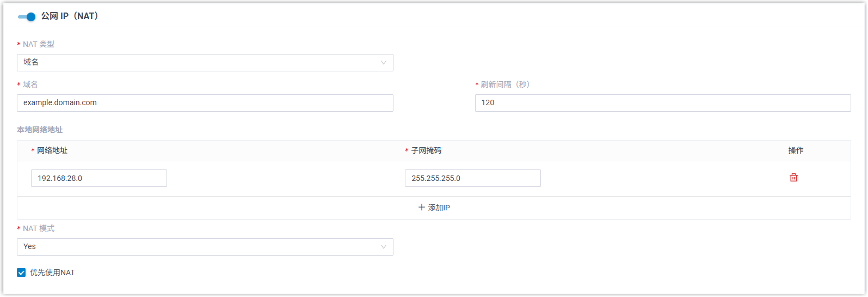Toggle the 公网 IP (NAT) switch
The image size is (868, 297).
pyautogui.click(x=26, y=17)
